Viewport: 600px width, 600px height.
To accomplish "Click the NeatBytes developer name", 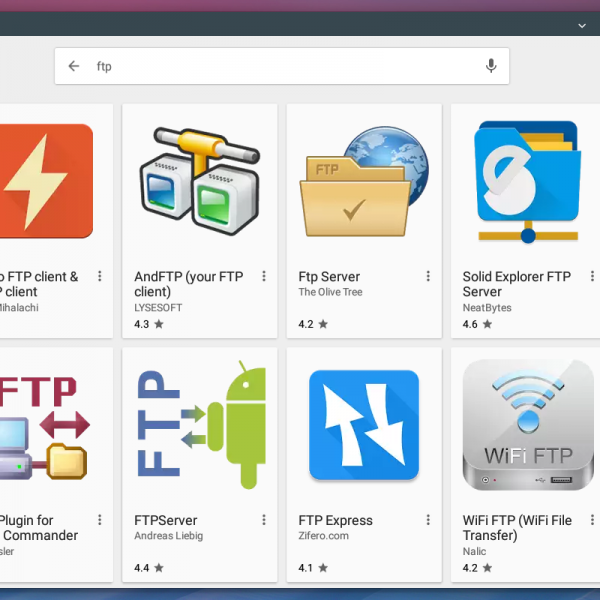I will pos(487,308).
